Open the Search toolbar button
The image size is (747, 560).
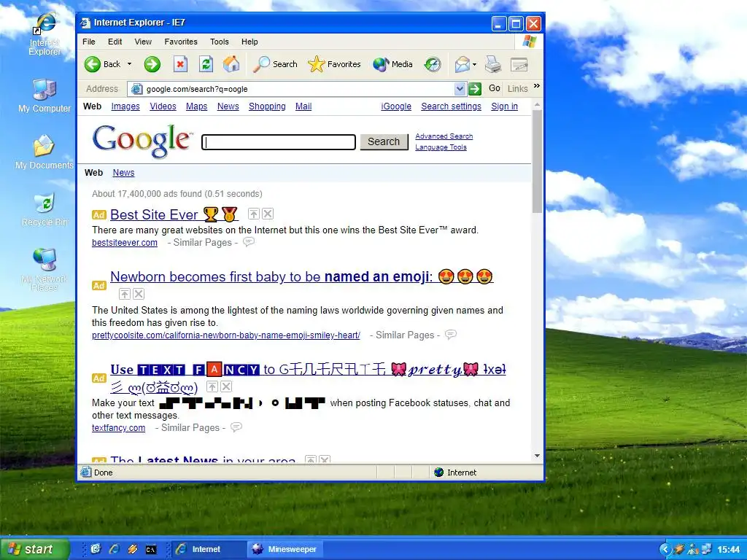(275, 64)
